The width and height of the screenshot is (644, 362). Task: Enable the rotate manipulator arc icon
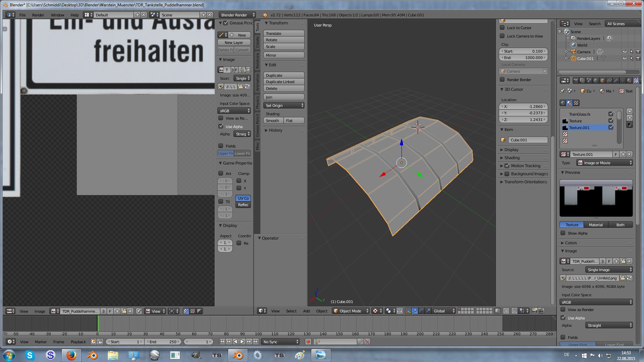click(421, 311)
